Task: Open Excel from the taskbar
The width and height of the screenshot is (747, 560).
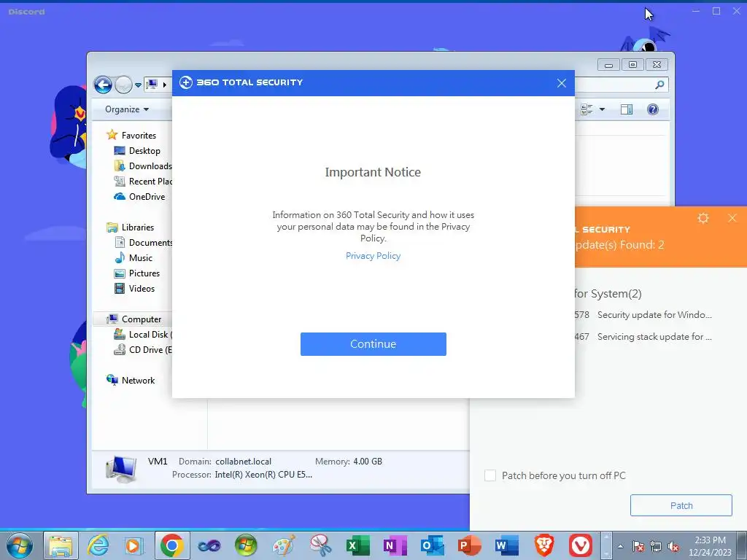Action: coord(357,545)
